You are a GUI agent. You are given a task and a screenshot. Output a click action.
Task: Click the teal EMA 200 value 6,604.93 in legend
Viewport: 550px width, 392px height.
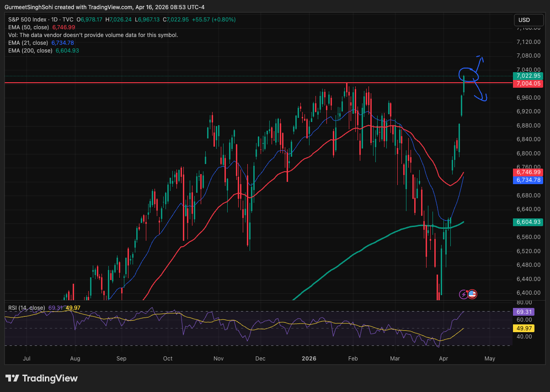(67, 51)
